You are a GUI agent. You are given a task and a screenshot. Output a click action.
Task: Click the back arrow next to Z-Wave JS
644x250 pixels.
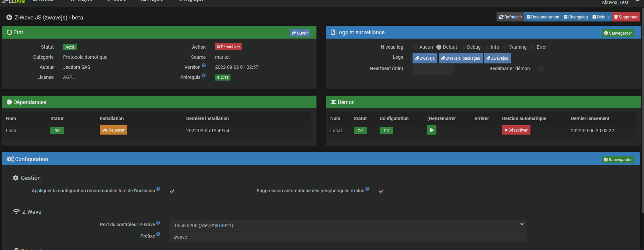tap(9, 17)
